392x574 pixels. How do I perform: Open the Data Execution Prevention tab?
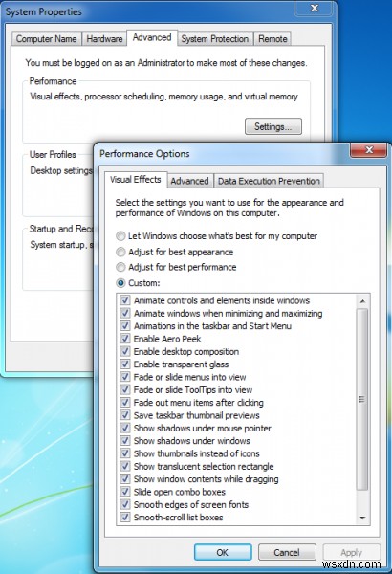[269, 181]
